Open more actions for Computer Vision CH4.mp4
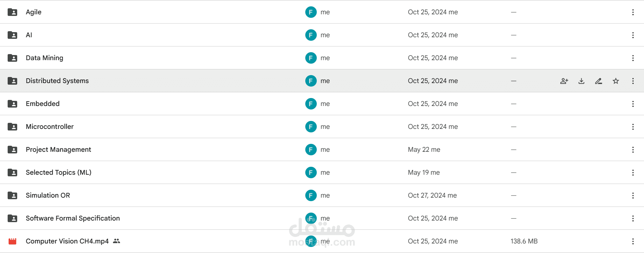The image size is (644, 253). point(633,241)
